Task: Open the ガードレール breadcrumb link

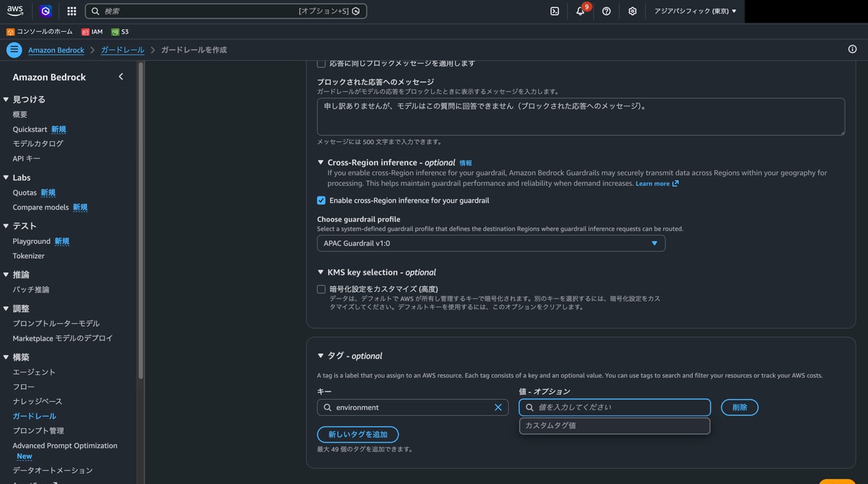Action: click(x=122, y=50)
